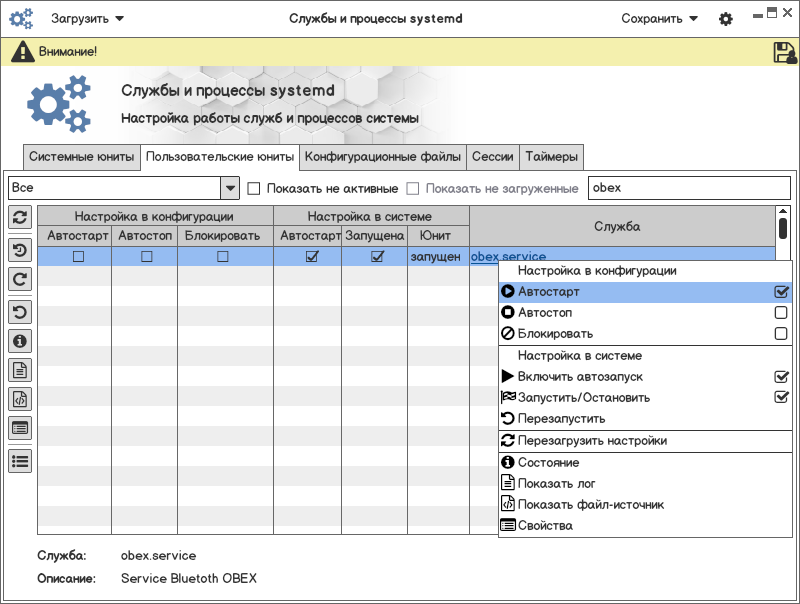Open the Загрузить dropdown menu

point(88,19)
